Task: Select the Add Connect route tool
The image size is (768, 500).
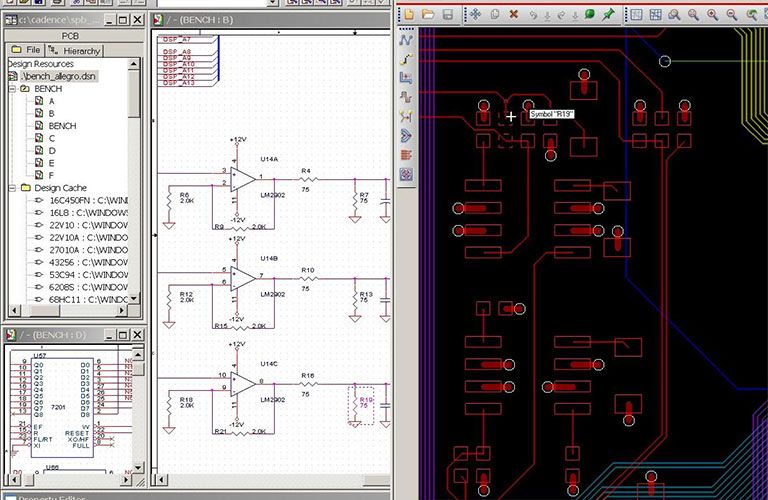Action: (x=406, y=40)
